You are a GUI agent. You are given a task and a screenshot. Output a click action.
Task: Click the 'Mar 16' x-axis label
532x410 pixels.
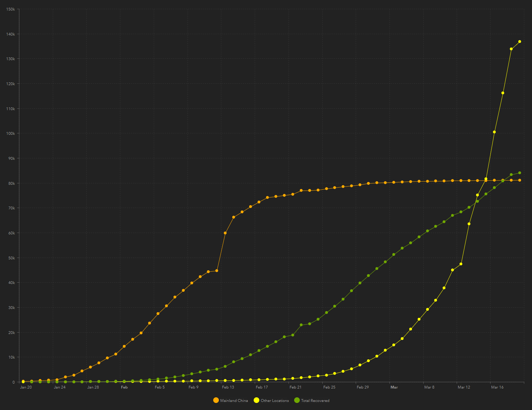(498, 387)
